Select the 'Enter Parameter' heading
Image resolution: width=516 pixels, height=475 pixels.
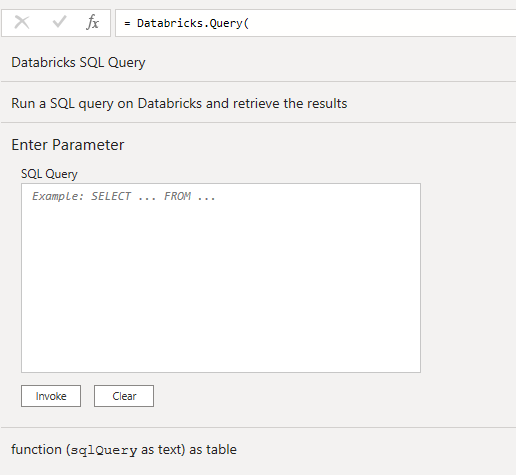click(68, 145)
